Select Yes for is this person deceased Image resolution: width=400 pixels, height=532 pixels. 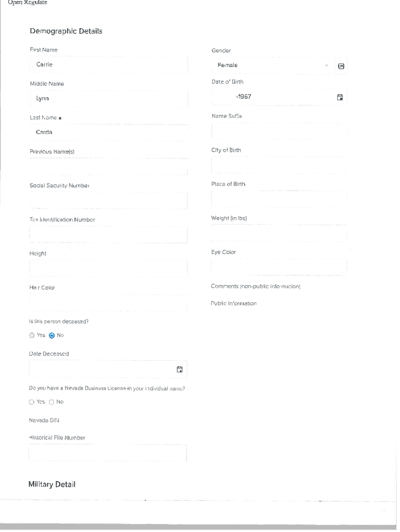coord(31,335)
